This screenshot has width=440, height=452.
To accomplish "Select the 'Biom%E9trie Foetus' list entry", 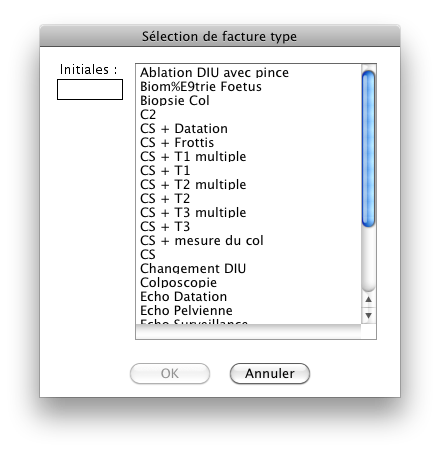I will tap(248, 86).
